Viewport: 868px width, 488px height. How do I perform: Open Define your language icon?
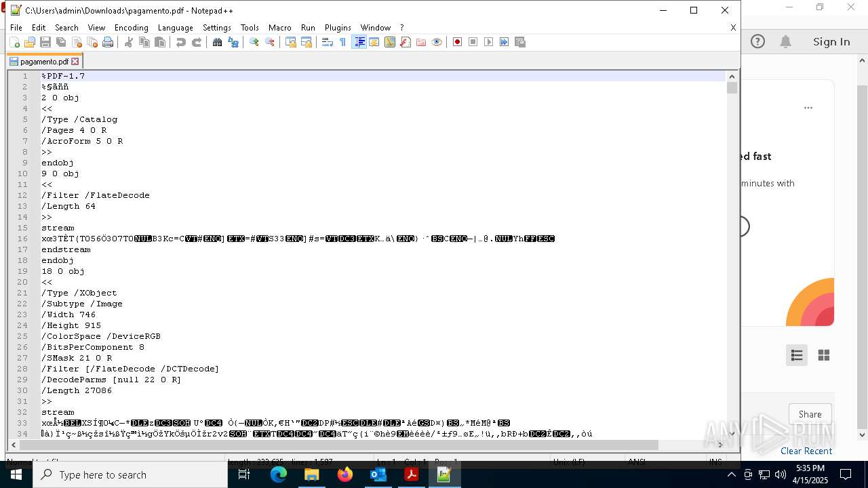(374, 42)
